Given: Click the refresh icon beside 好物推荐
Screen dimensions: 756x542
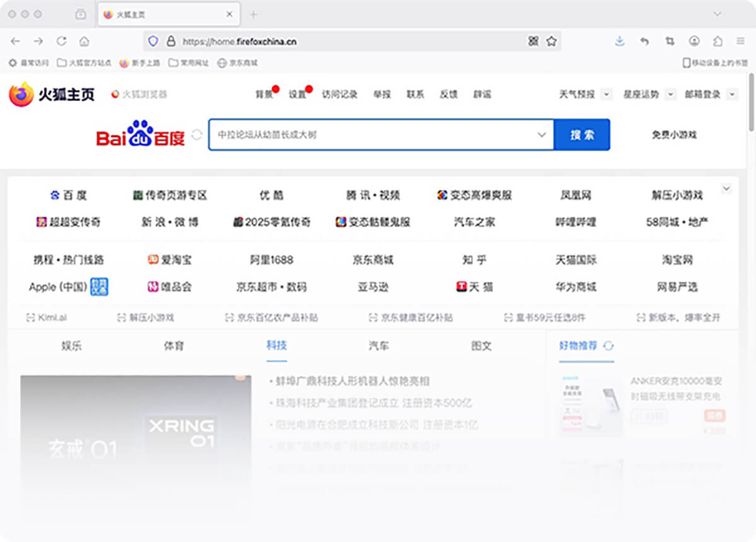Looking at the screenshot, I should click(609, 345).
